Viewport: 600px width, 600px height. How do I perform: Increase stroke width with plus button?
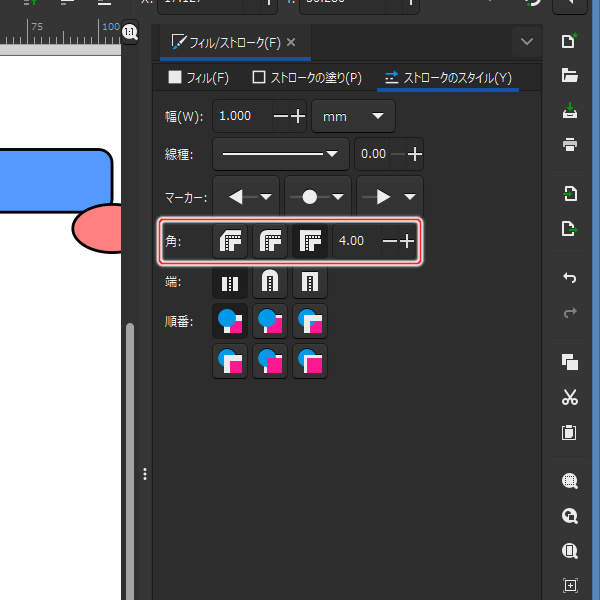(x=298, y=116)
